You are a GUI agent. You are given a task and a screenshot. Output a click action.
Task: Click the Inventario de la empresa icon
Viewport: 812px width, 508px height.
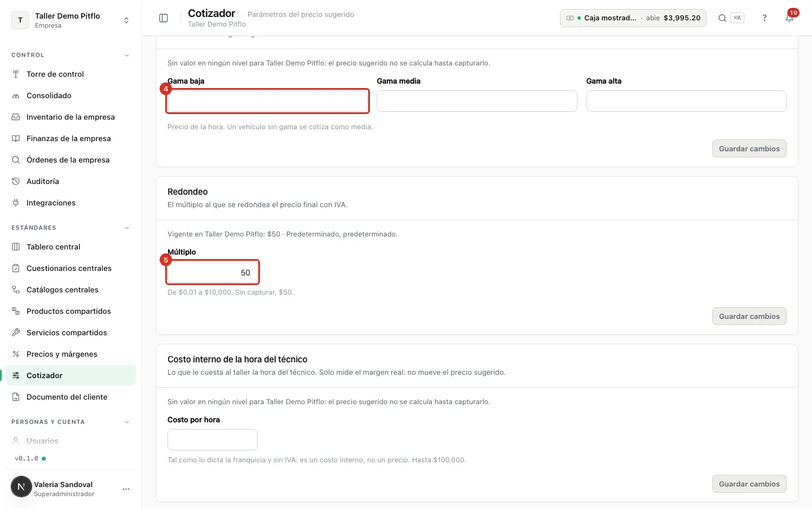(x=16, y=117)
